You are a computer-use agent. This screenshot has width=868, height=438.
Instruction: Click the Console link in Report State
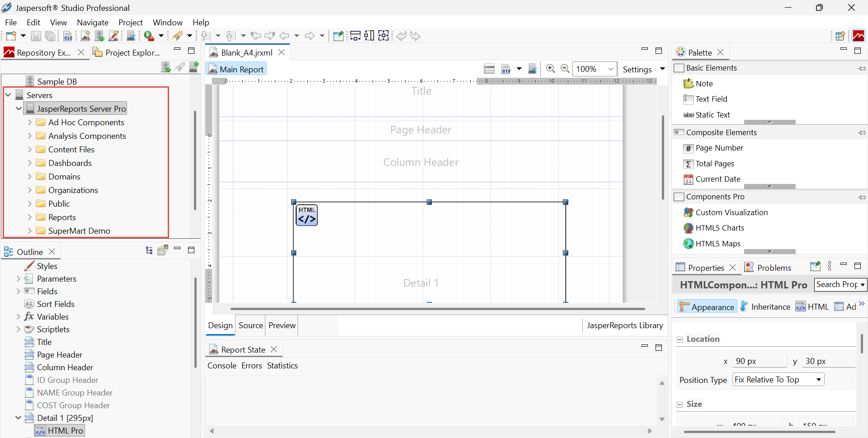pyautogui.click(x=222, y=366)
